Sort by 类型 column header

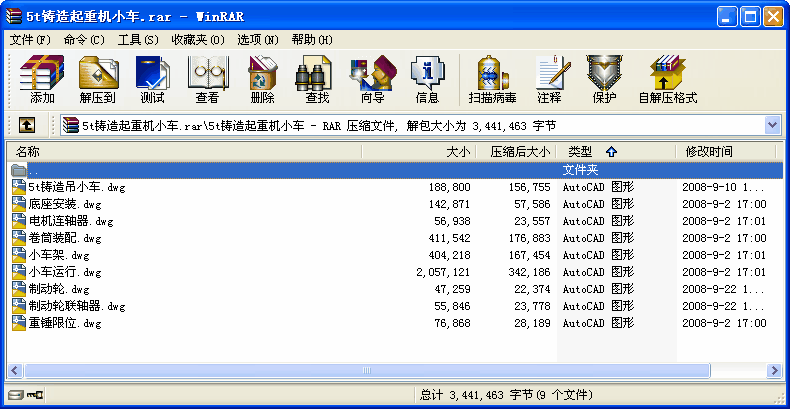coord(616,152)
